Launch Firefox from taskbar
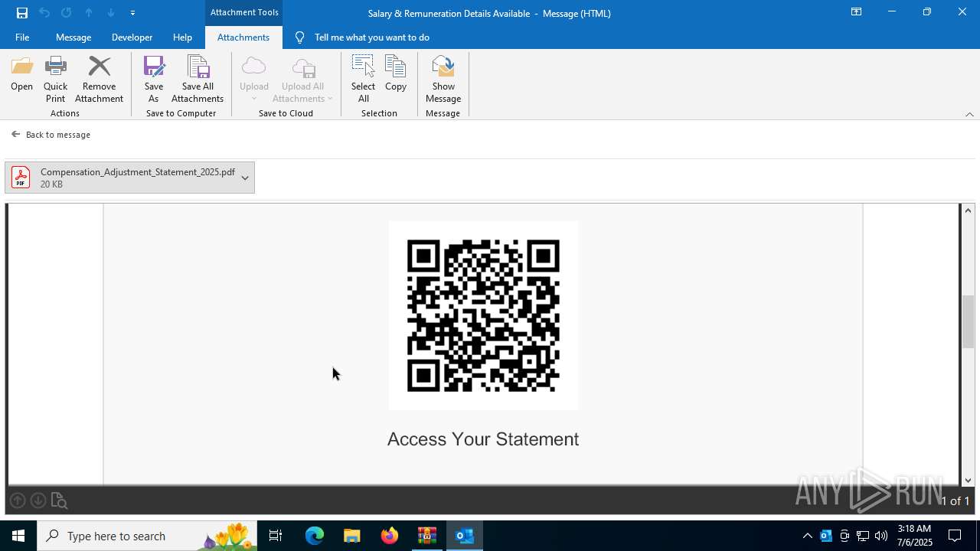 tap(390, 536)
